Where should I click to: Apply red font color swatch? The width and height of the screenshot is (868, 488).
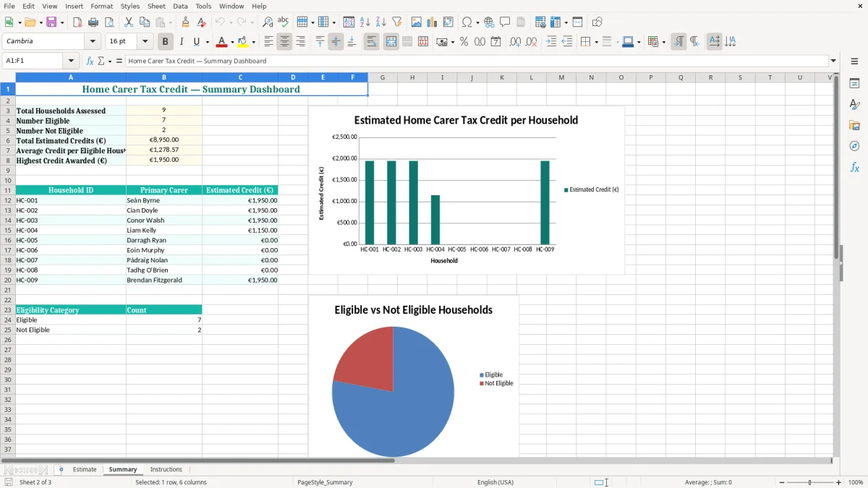pos(222,42)
